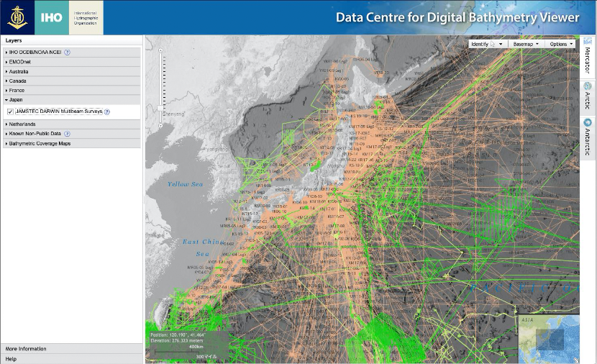Switch to the Mercator projection tab
Image resolution: width=597 pixels, height=364 pixels.
pyautogui.click(x=588, y=56)
